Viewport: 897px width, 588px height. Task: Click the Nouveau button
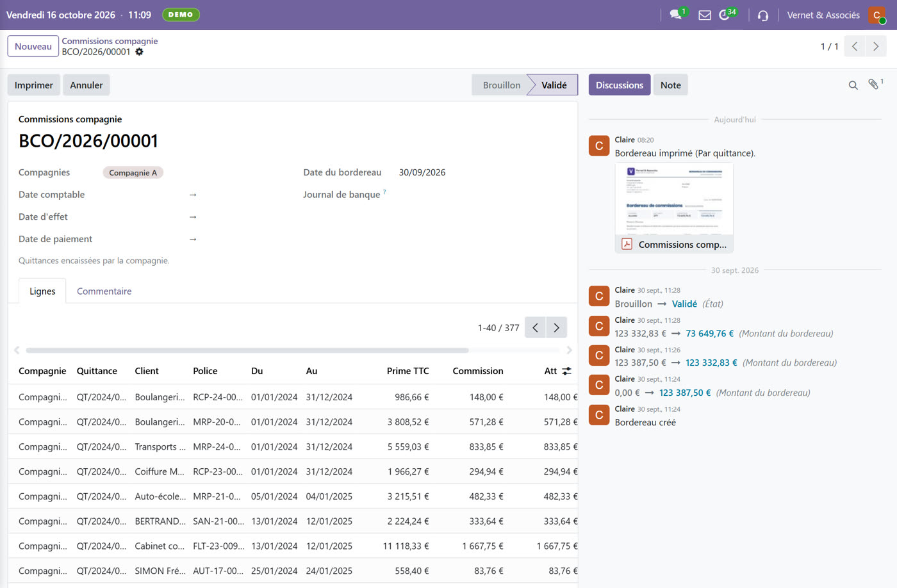(33, 46)
